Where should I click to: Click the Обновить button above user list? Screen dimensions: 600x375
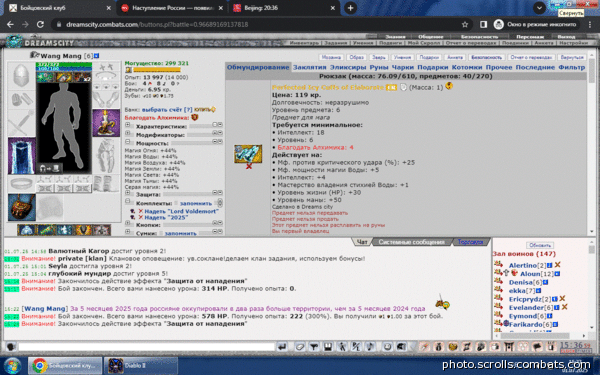tap(540, 245)
